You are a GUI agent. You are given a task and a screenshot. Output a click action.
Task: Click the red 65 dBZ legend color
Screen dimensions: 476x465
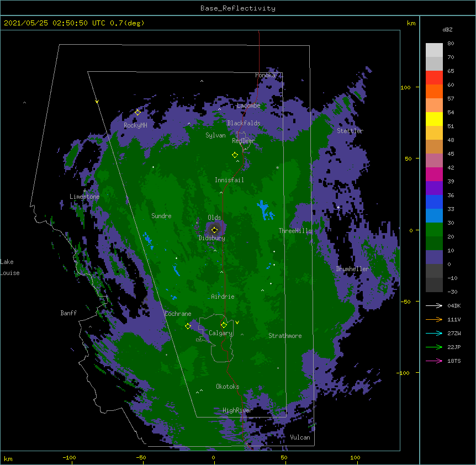point(434,77)
